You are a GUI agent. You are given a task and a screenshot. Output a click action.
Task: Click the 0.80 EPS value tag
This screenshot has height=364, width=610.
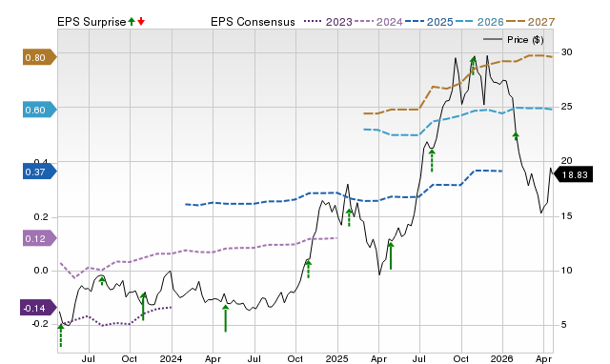coord(40,57)
